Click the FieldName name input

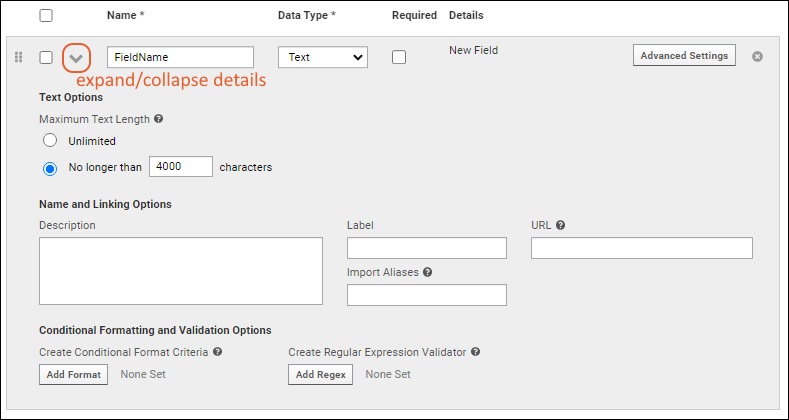pyautogui.click(x=180, y=57)
